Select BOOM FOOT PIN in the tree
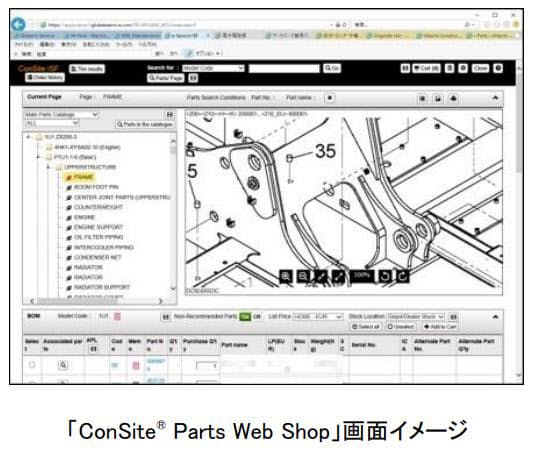Viewport: 533px width, 450px height. coord(92,187)
